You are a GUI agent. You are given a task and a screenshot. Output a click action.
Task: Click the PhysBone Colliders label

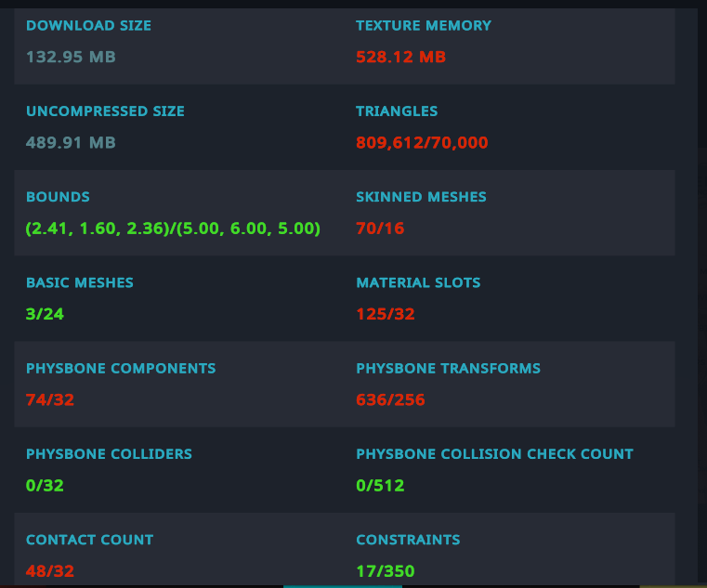click(x=109, y=454)
